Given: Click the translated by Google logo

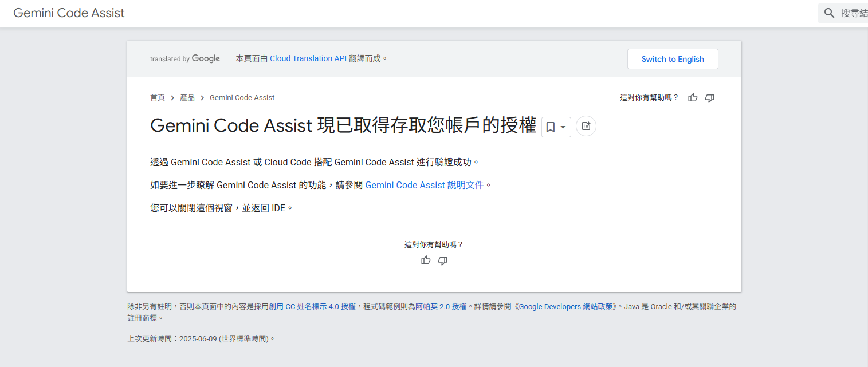Looking at the screenshot, I should pos(185,58).
